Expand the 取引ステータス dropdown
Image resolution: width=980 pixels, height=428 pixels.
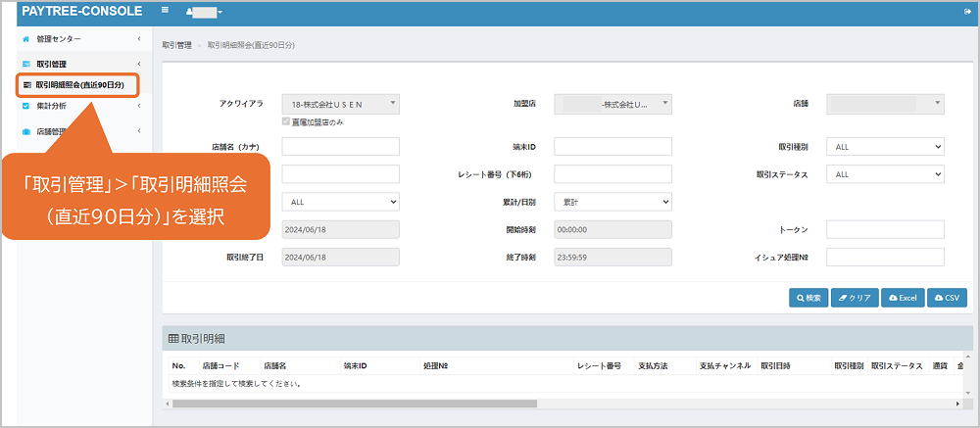[x=885, y=174]
